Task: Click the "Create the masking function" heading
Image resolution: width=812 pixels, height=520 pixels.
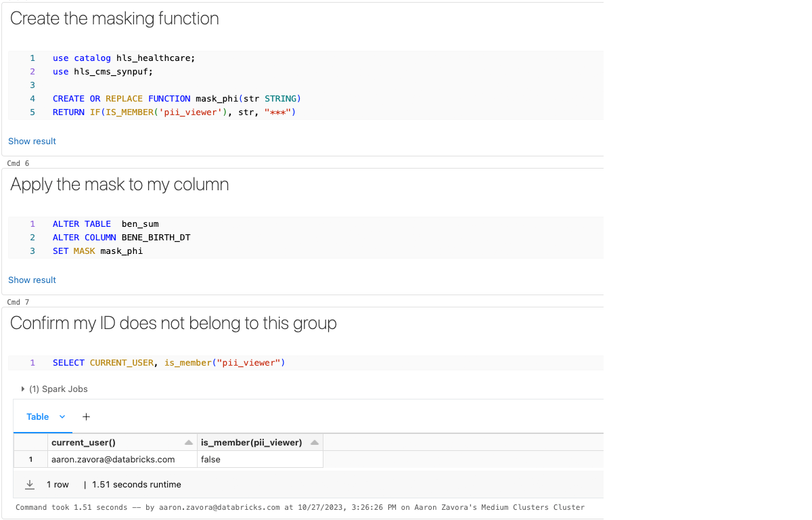Action: (x=114, y=19)
